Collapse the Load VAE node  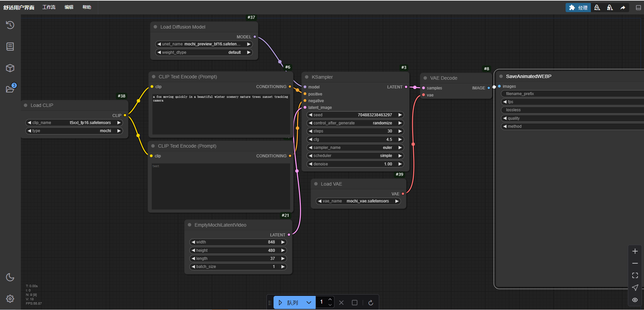(316, 184)
